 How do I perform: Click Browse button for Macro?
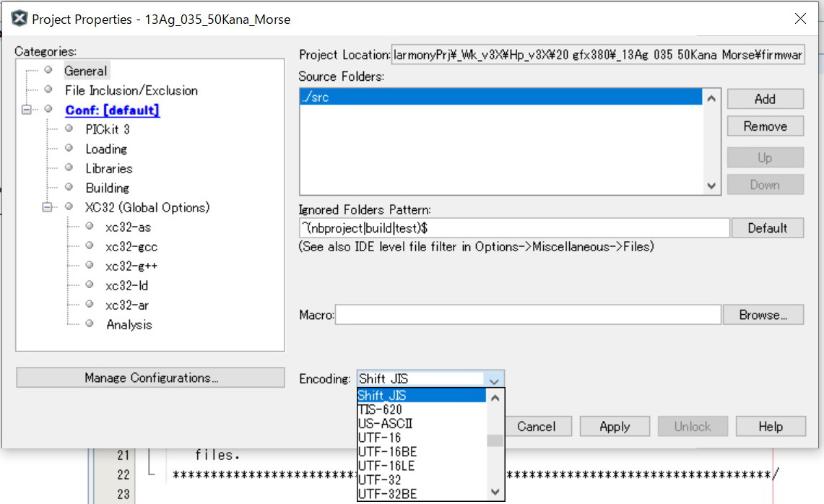(763, 315)
